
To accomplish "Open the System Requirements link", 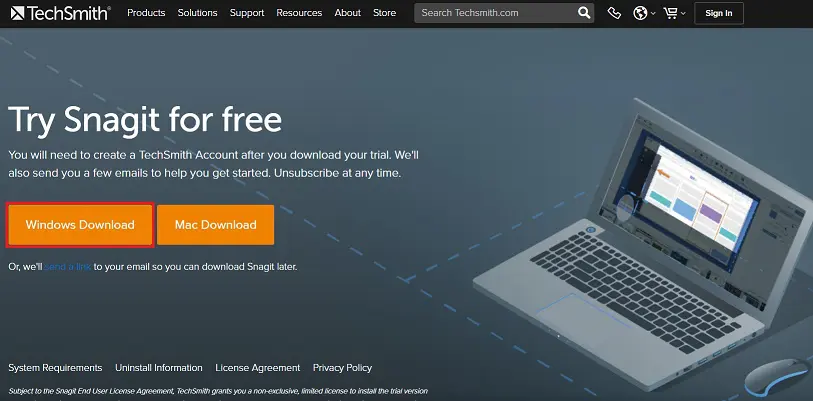I will tap(55, 368).
